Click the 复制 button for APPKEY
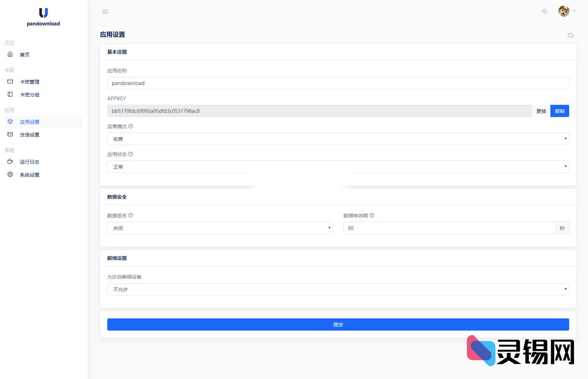The height and width of the screenshot is (379, 588). 559,111
